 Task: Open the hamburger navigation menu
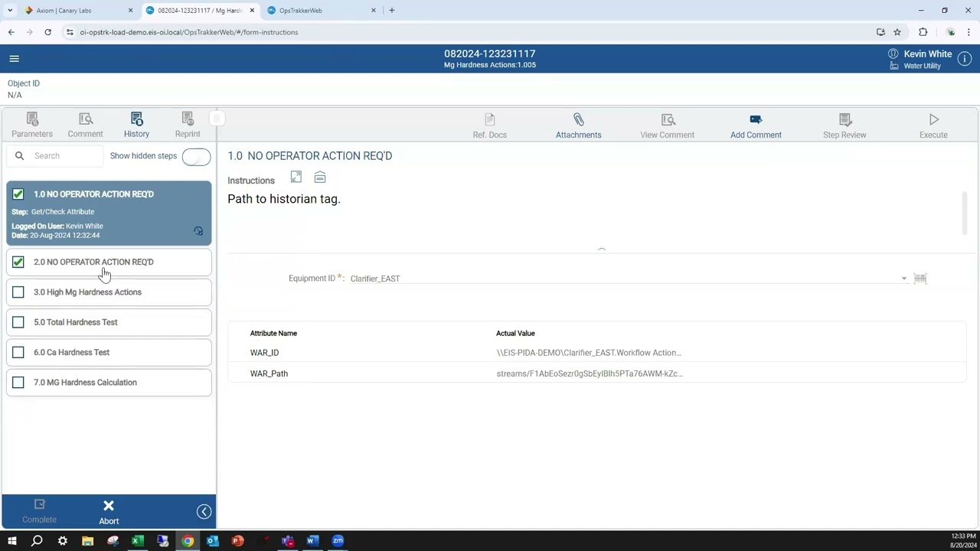pos(14,59)
